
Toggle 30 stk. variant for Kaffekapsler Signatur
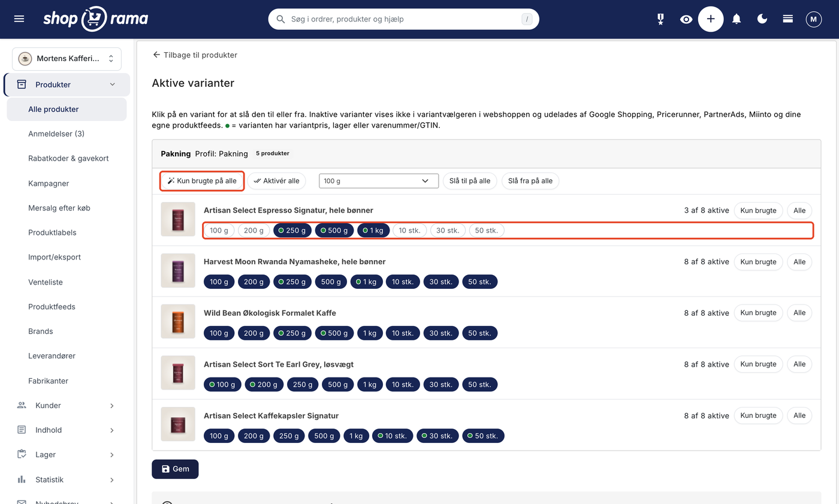[438, 436]
